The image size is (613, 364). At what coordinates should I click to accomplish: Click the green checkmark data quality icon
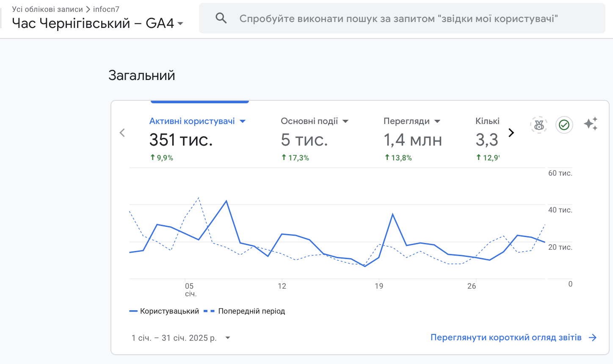point(564,125)
